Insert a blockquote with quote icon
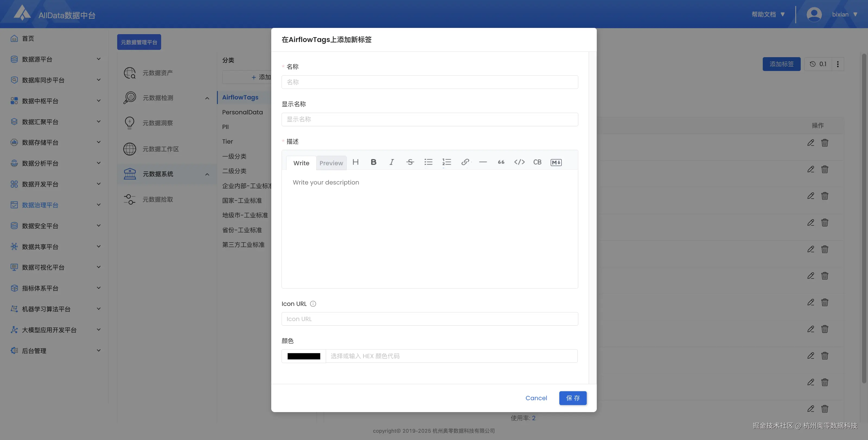This screenshot has width=868, height=440. [501, 162]
